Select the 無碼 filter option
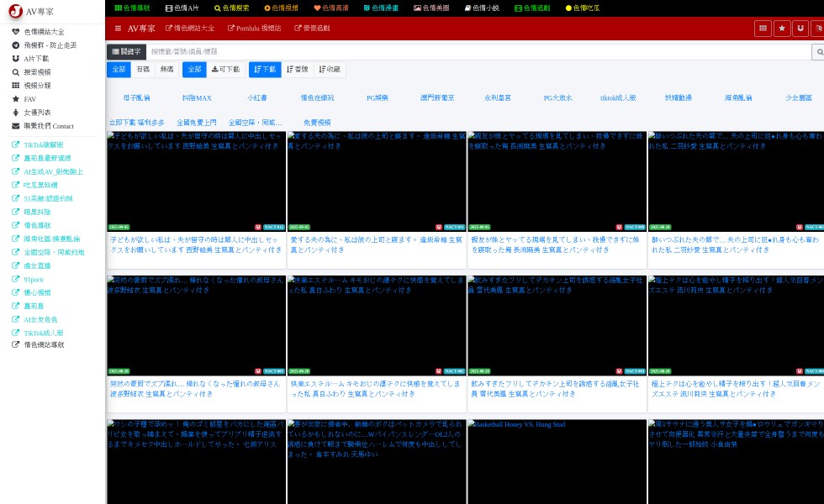 pyautogui.click(x=166, y=70)
